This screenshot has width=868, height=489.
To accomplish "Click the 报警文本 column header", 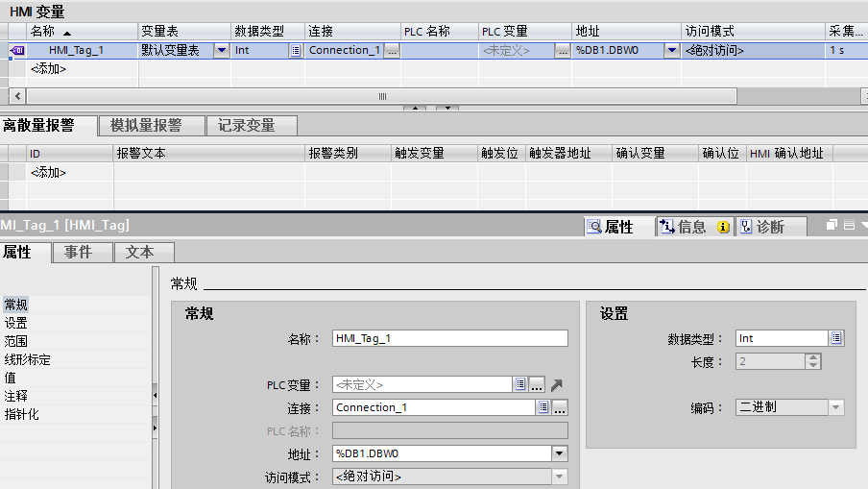I will coord(209,154).
